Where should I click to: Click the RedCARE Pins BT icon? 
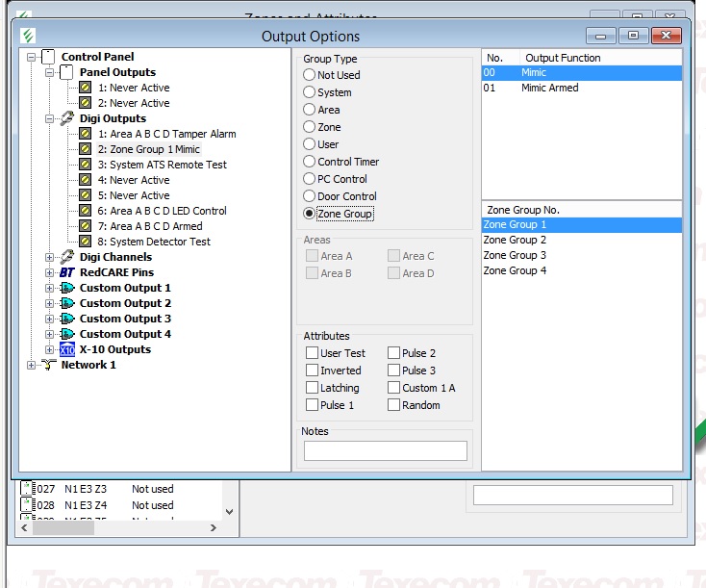coord(66,272)
